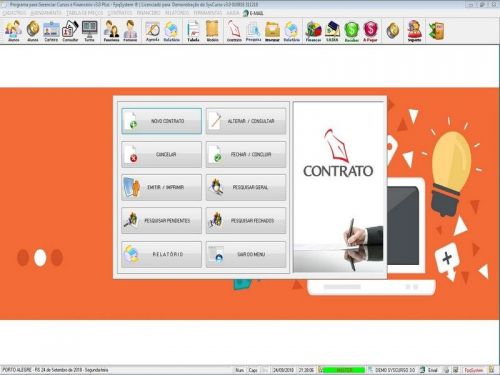Viewport: 500px width, 375px height.
Task: Click the Caps indicator in status bar
Action: pyautogui.click(x=253, y=370)
